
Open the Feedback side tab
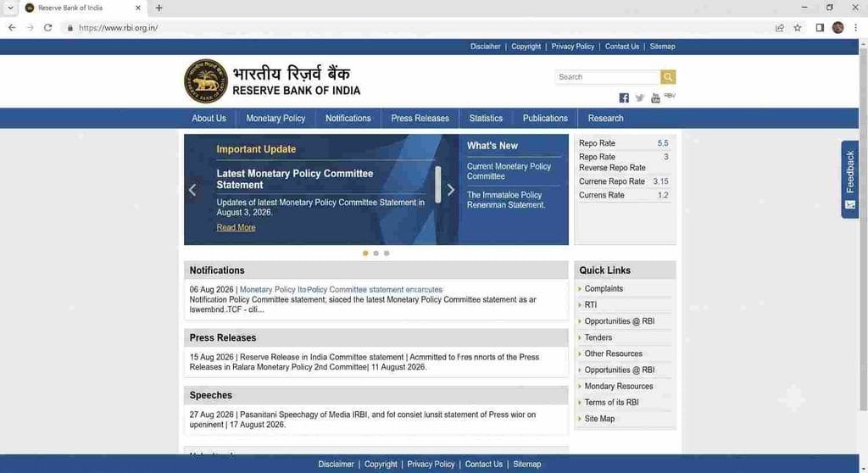[849, 180]
